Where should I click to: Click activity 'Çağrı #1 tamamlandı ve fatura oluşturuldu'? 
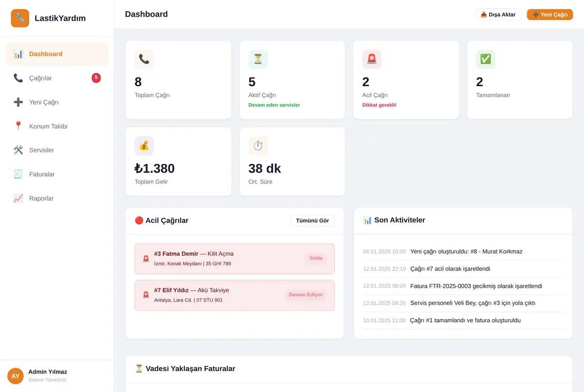point(465,321)
